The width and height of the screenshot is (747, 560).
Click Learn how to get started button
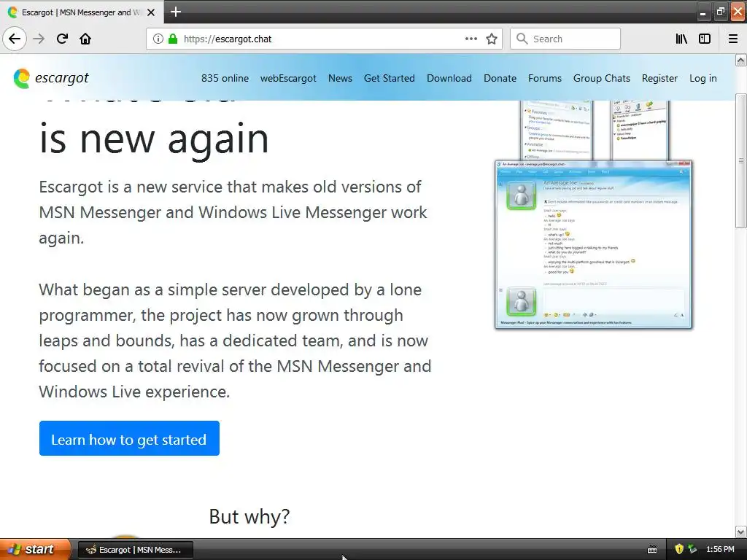[129, 438]
